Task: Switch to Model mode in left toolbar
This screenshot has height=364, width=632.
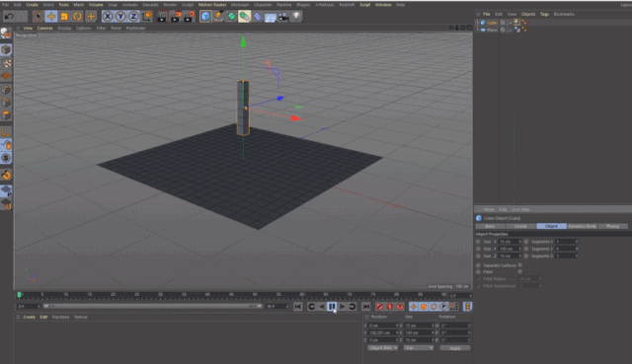Action: click(6, 50)
